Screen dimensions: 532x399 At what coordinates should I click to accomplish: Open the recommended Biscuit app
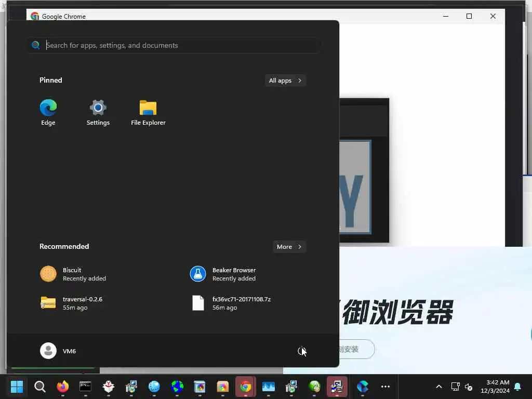tap(73, 274)
